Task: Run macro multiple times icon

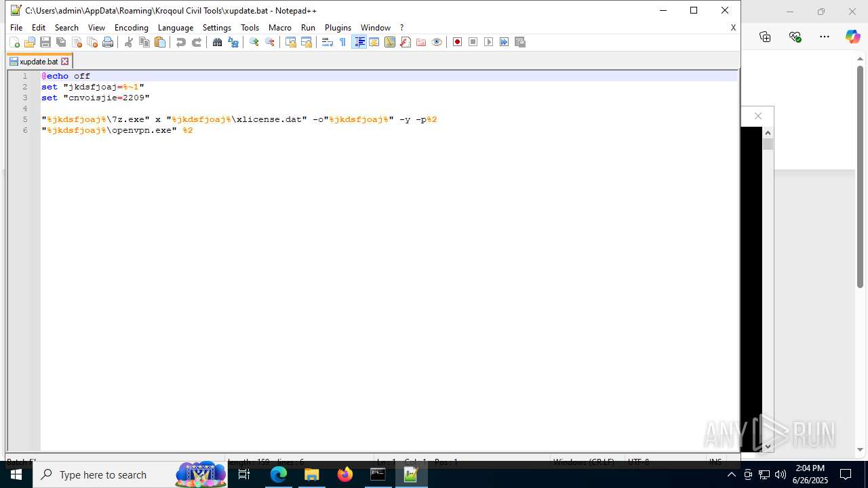Action: pos(505,42)
